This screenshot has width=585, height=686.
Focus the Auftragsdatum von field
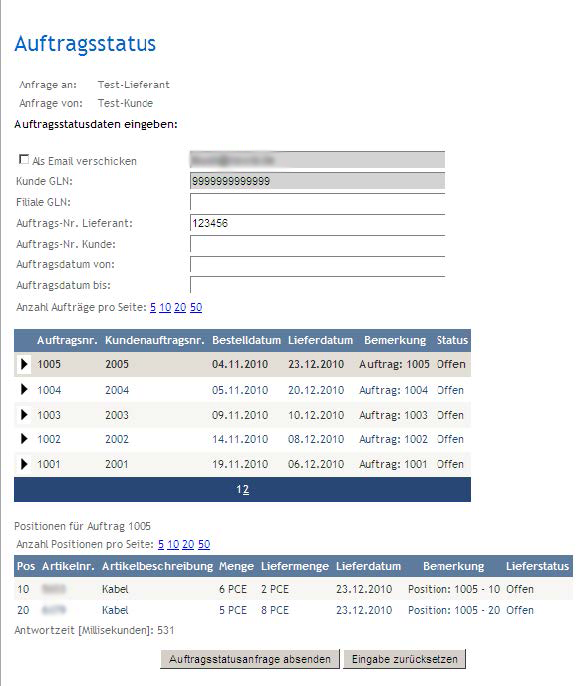coord(317,264)
